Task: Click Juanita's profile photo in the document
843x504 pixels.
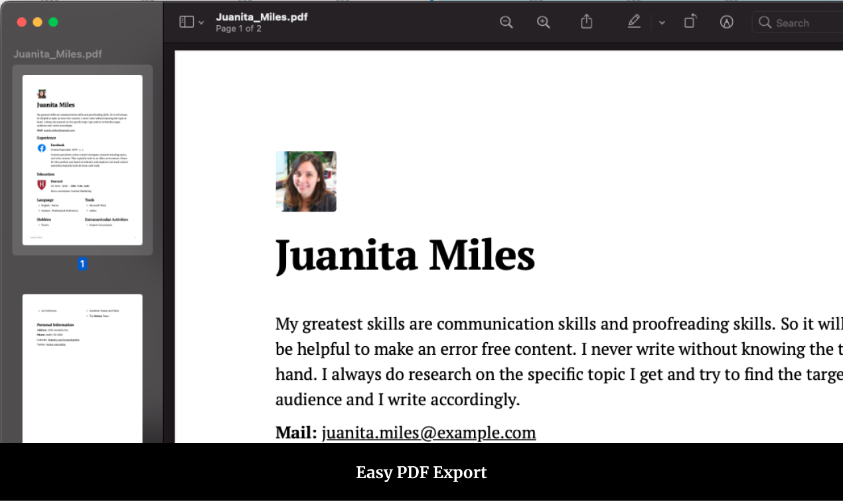Action: [x=306, y=181]
